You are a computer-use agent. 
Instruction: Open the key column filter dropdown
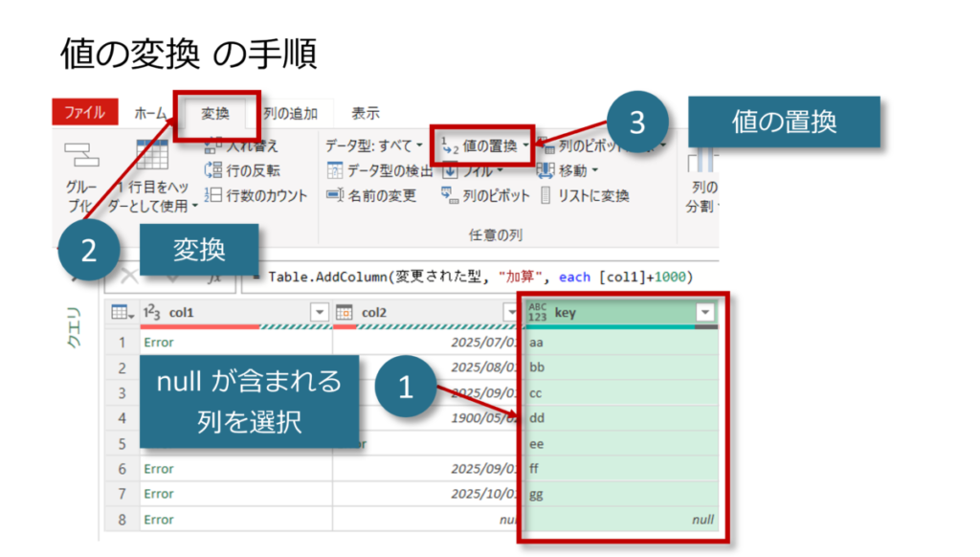tap(705, 312)
